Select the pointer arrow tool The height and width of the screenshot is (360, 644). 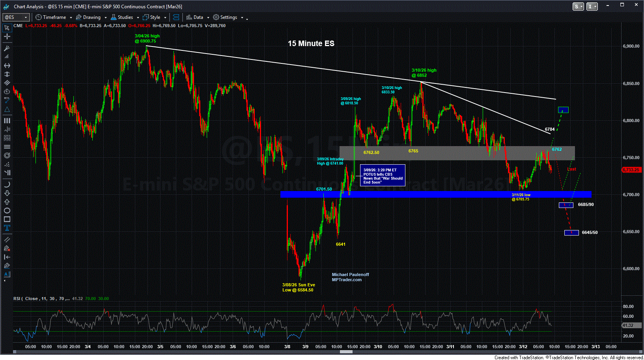tap(7, 28)
